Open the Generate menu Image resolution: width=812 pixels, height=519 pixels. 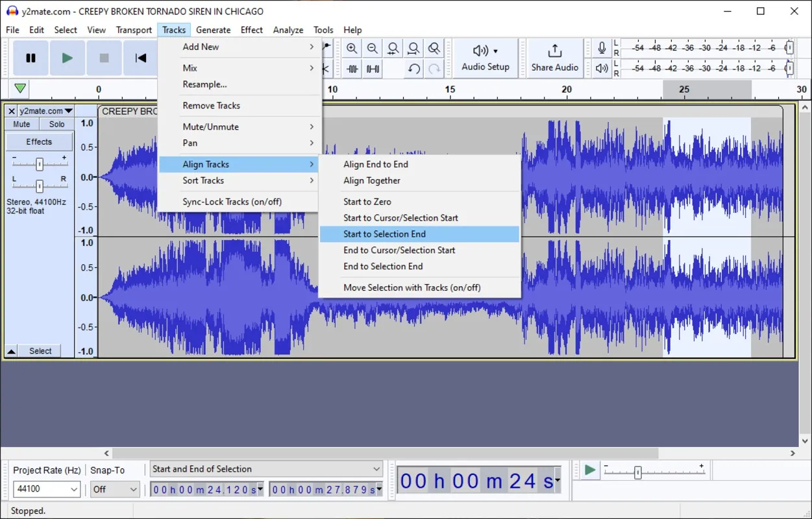(213, 30)
